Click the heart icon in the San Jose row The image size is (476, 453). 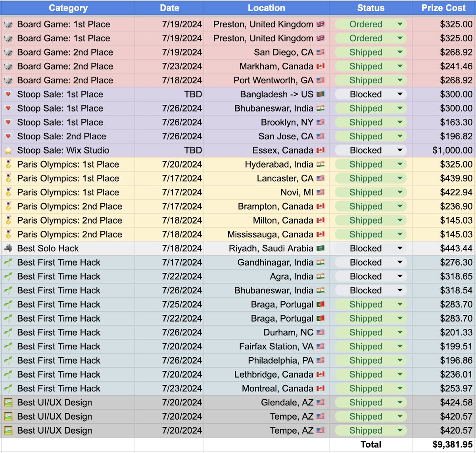pos(8,137)
